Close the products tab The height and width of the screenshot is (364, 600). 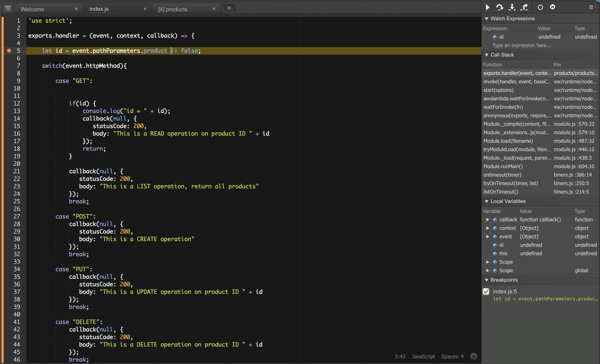tap(214, 9)
